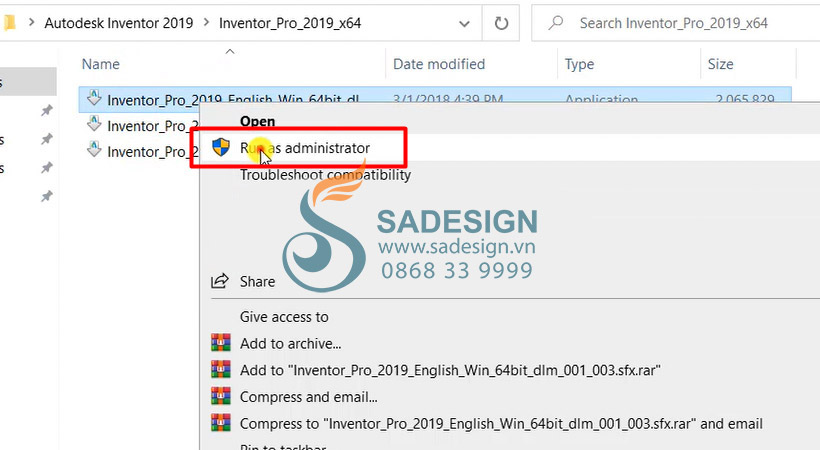
Task: Choose Open from the context menu
Action: pyautogui.click(x=257, y=121)
